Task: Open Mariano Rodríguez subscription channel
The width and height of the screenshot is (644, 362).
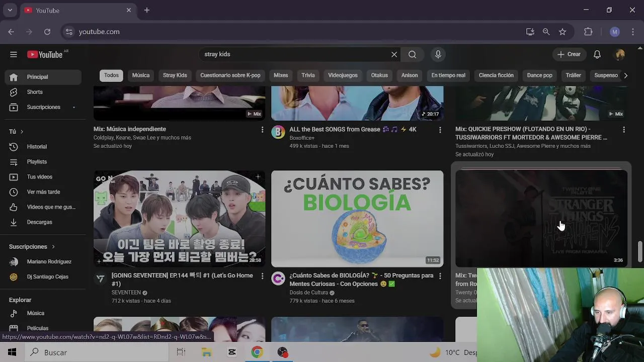Action: (43, 262)
